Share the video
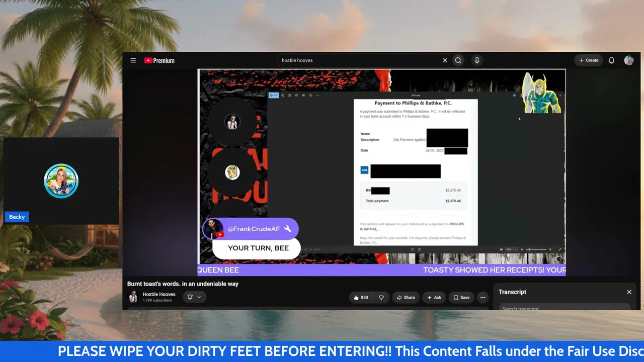 406,298
